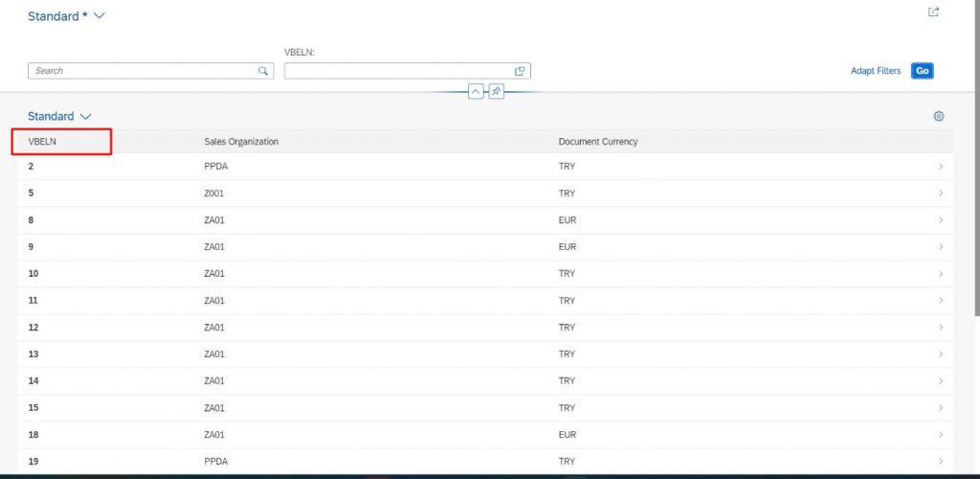Open the table 'Standard' variant dropdown
Image resolution: width=980 pixels, height=479 pixels.
pos(59,116)
